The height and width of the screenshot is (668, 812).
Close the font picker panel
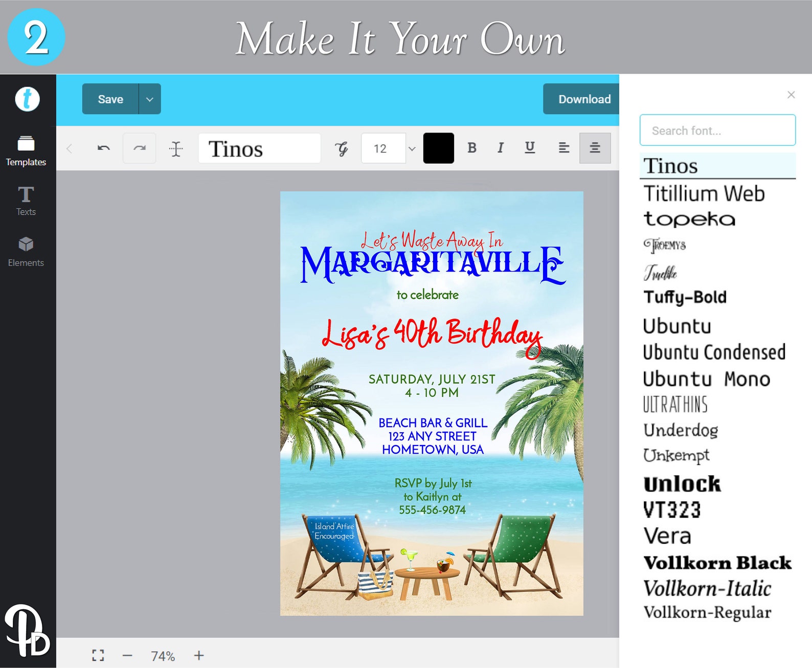click(x=791, y=95)
